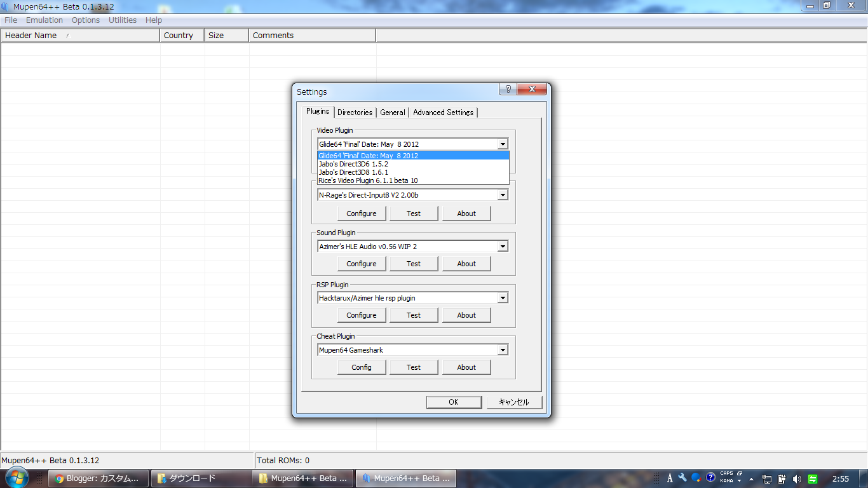Screen dimensions: 868x488
Task: Click the キャンセル (Cancel) button
Action: [x=514, y=402]
